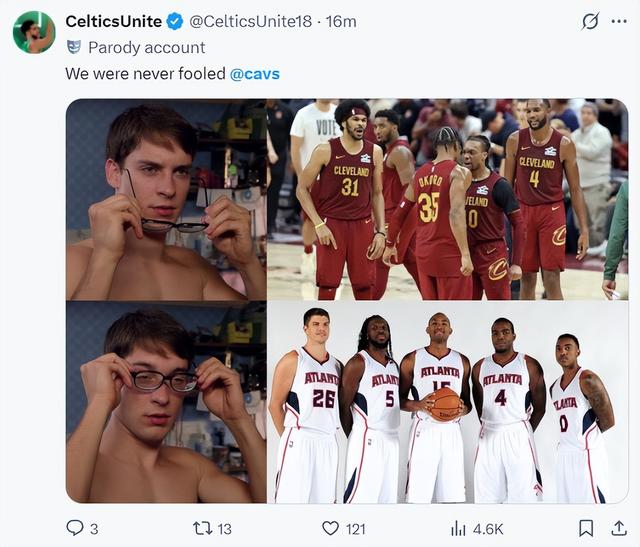Image resolution: width=640 pixels, height=547 pixels.
Task: Like the tweet with heart icon
Action: (330, 528)
